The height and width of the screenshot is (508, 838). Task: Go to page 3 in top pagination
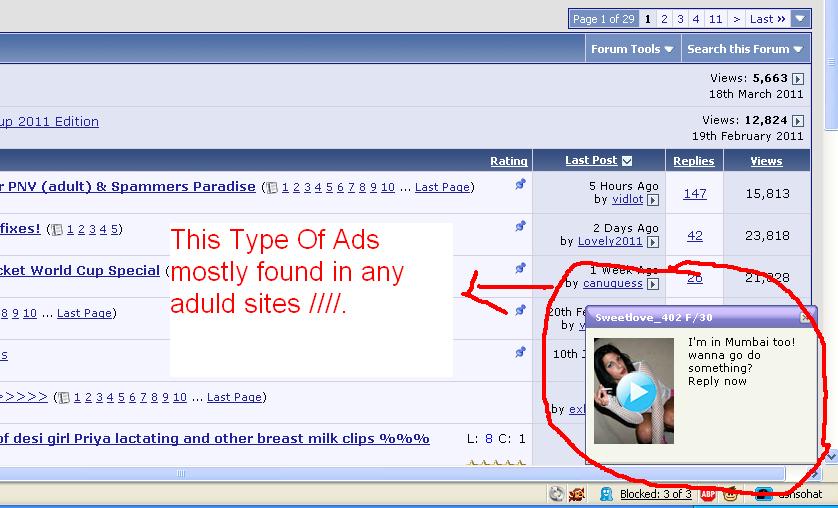pos(680,19)
